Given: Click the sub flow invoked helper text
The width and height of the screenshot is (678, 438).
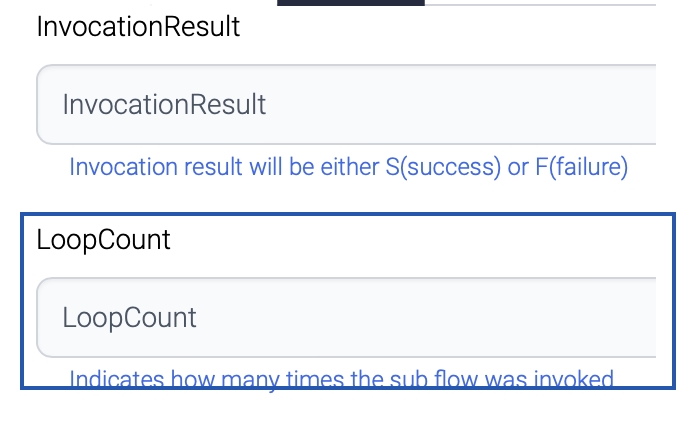Looking at the screenshot, I should point(340,379).
